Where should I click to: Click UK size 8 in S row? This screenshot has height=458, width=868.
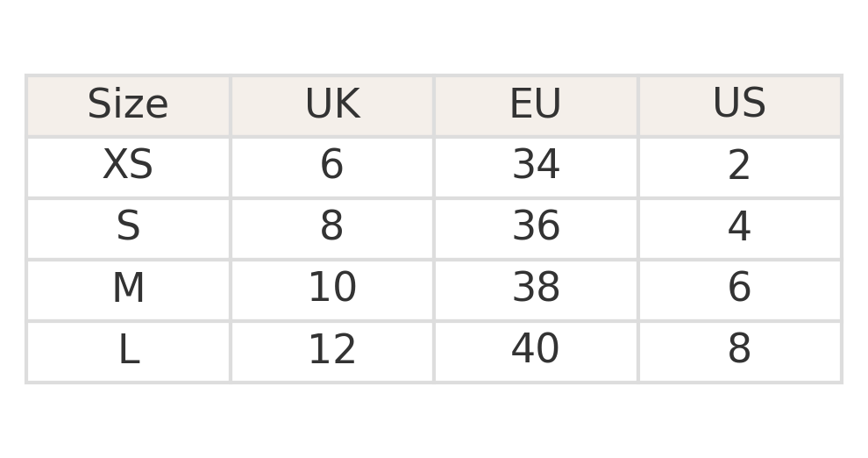click(331, 227)
